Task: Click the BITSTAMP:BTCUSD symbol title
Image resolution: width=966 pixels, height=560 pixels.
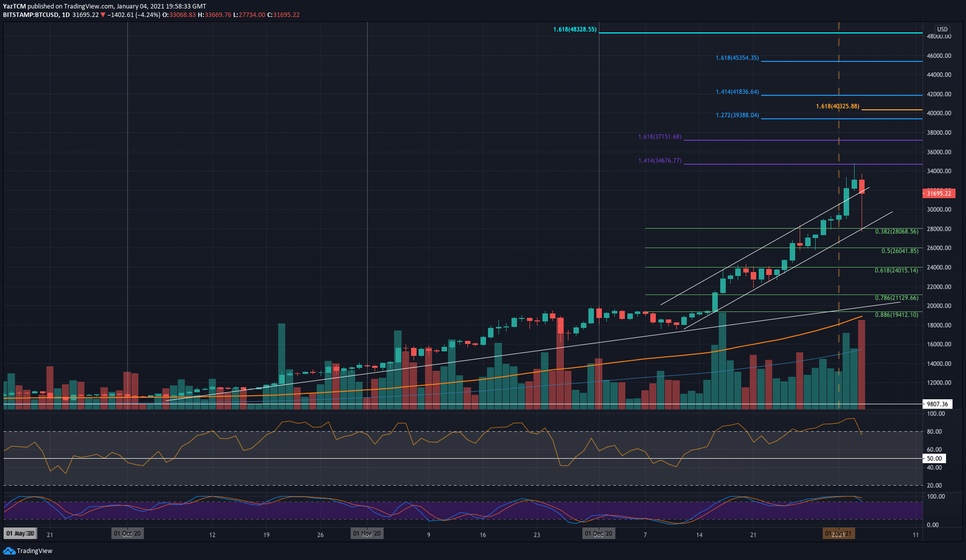Action: click(x=31, y=15)
